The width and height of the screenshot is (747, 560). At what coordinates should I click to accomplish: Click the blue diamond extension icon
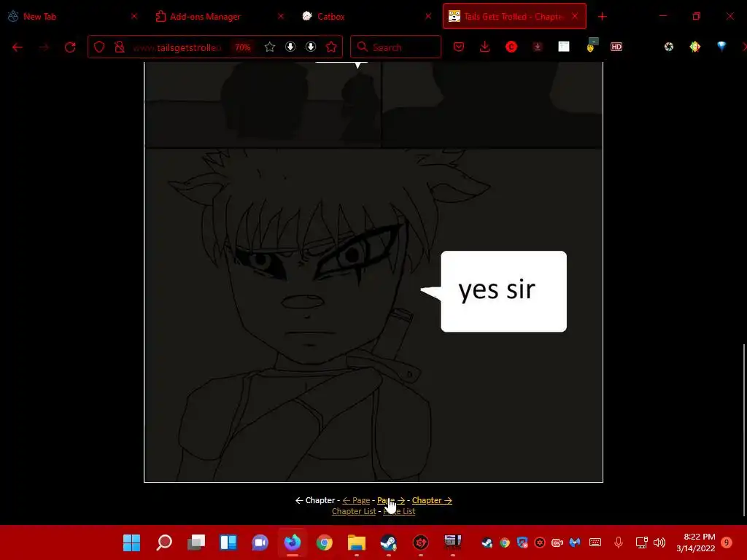[x=721, y=46]
